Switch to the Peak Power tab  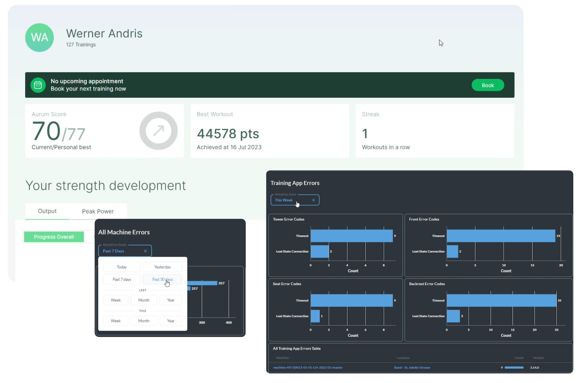98,211
